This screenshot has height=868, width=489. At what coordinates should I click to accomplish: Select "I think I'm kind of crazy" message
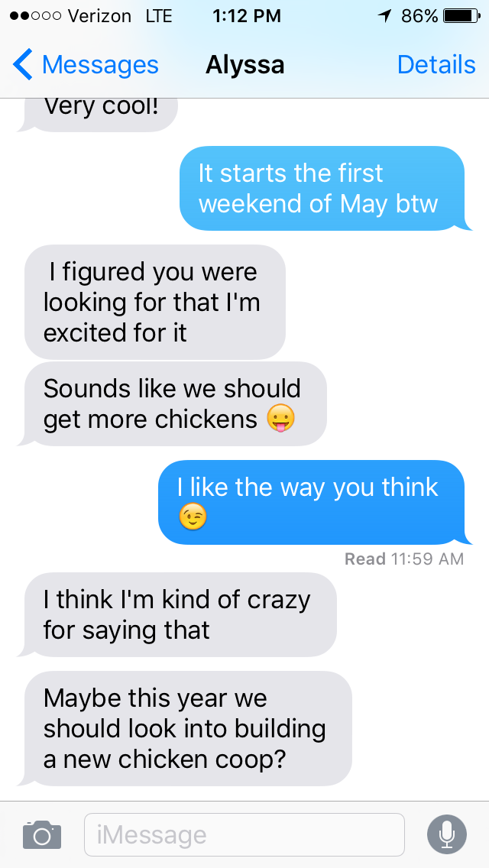tap(176, 614)
